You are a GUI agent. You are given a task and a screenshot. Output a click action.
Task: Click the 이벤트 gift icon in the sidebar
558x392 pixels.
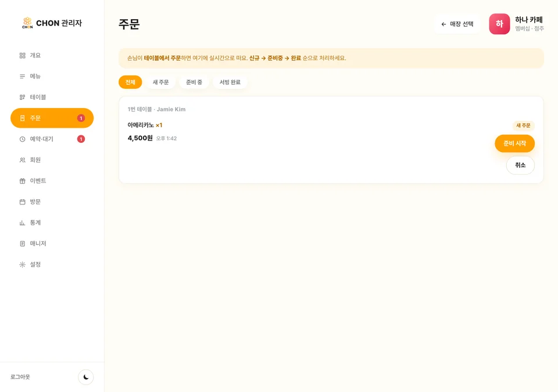tap(23, 181)
